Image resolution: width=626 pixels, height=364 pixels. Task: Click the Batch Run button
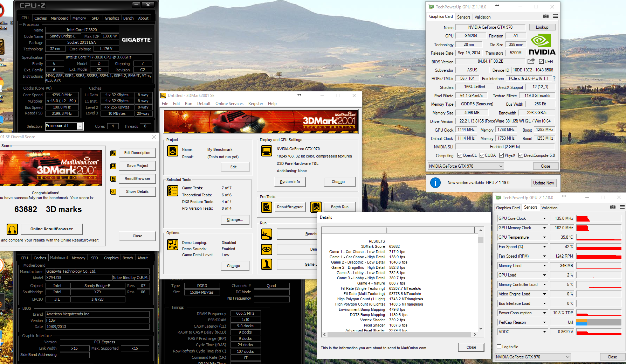(x=340, y=207)
